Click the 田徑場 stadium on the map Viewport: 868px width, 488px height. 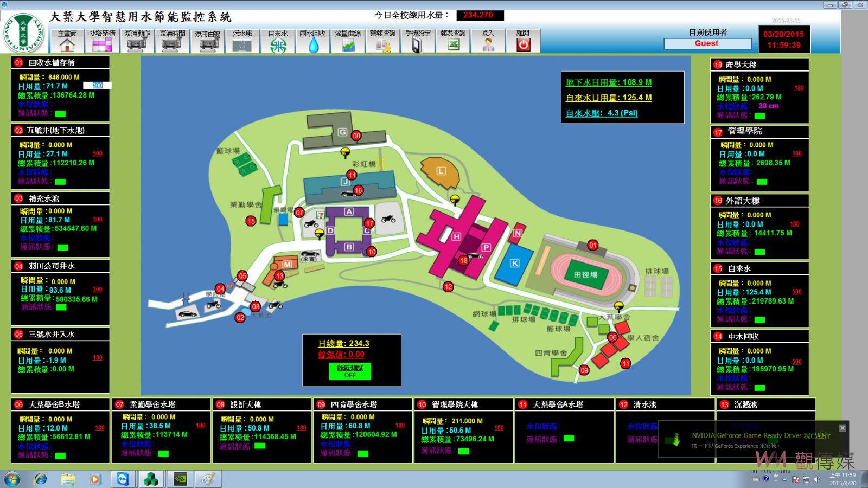[585, 274]
